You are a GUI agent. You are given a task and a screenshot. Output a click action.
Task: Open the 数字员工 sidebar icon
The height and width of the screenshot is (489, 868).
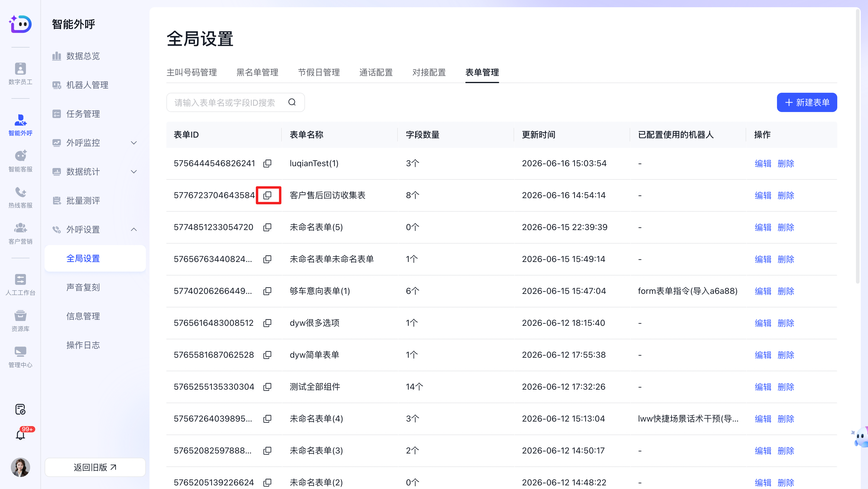click(x=20, y=73)
